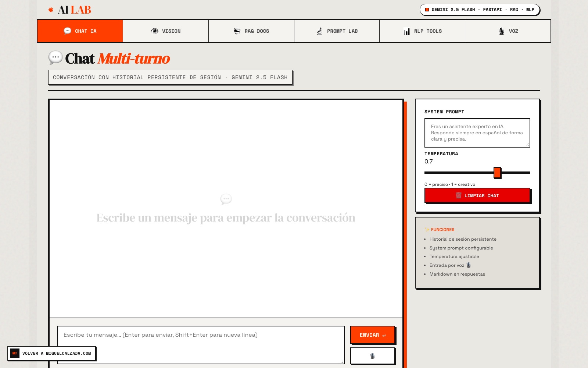Click 'Historial de sesión persistente' text
Image resolution: width=588 pixels, height=368 pixels.
coord(463,239)
